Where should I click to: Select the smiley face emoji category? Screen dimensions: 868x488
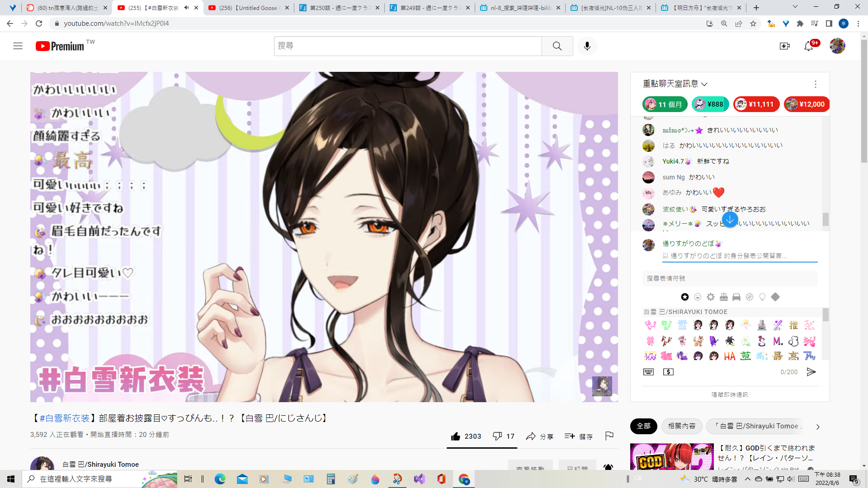point(698,297)
